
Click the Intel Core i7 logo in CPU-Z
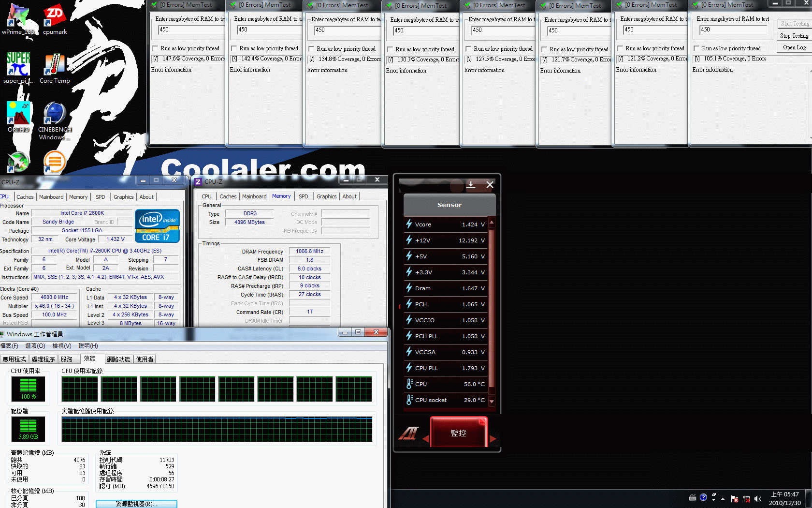(157, 225)
